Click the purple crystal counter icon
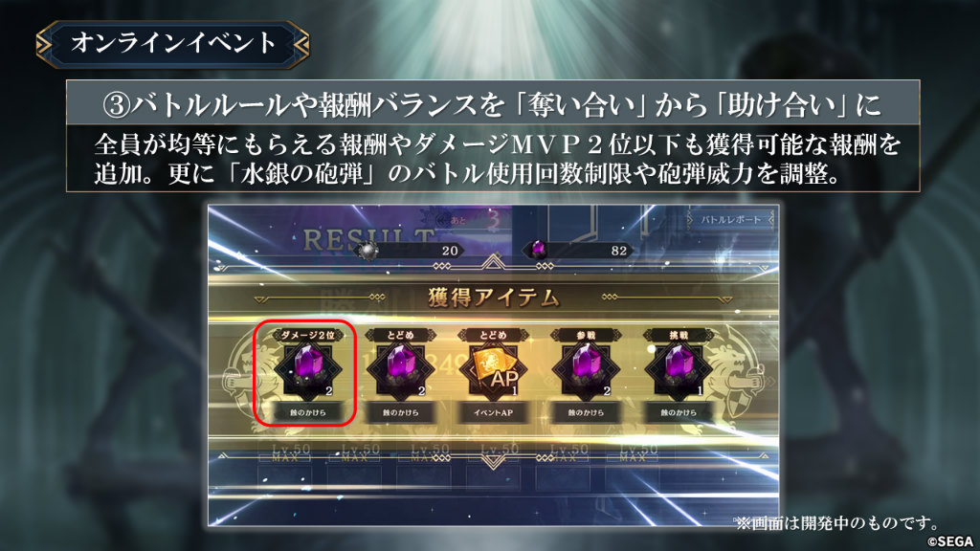Viewport: 980px width, 551px height. click(538, 250)
